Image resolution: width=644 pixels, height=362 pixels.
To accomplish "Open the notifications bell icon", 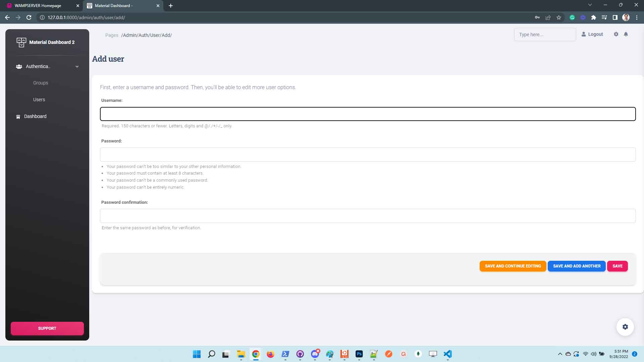I will point(626,34).
